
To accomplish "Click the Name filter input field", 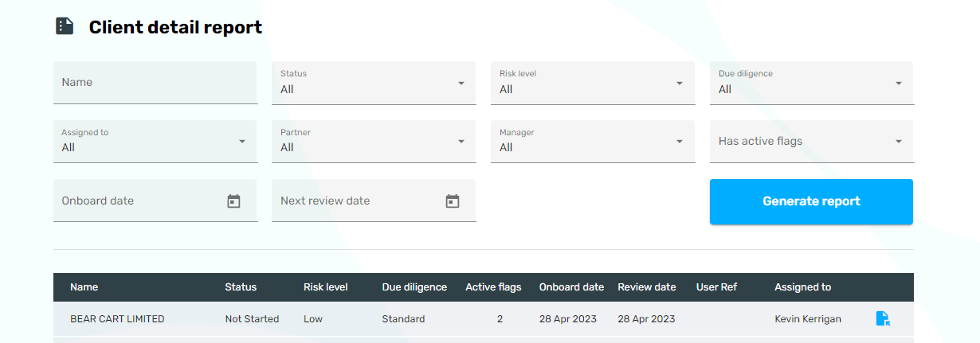I will [155, 83].
